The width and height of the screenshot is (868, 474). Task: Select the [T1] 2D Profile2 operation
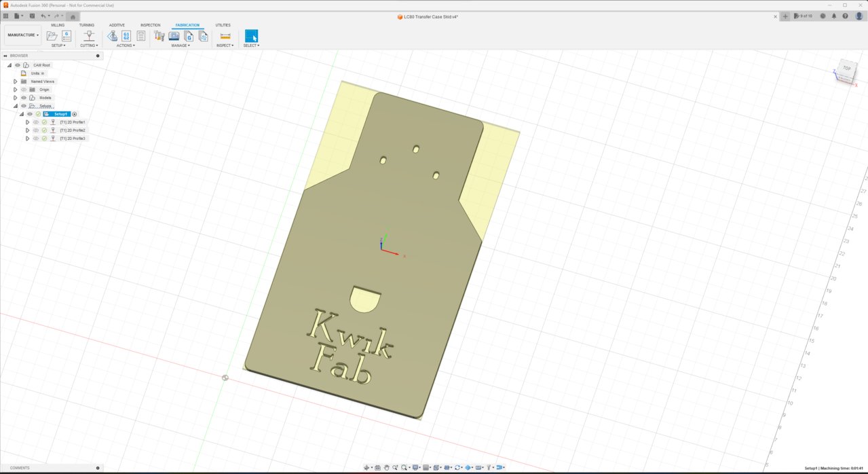click(73, 130)
